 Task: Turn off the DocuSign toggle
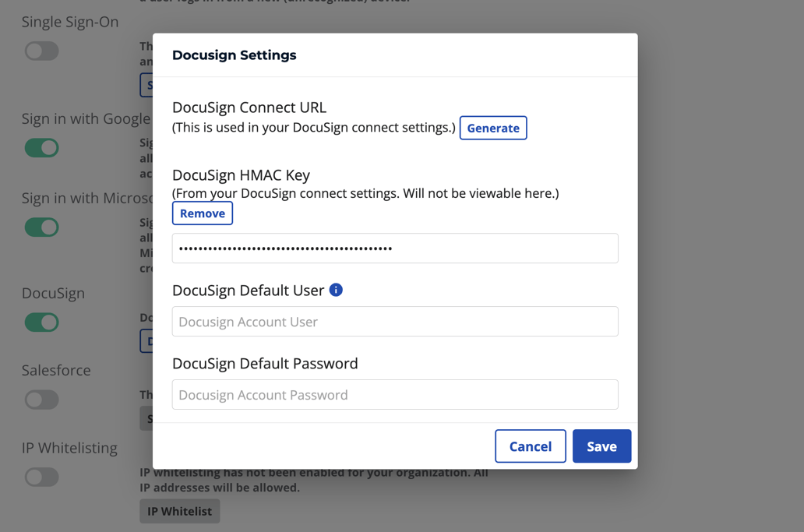click(x=41, y=322)
